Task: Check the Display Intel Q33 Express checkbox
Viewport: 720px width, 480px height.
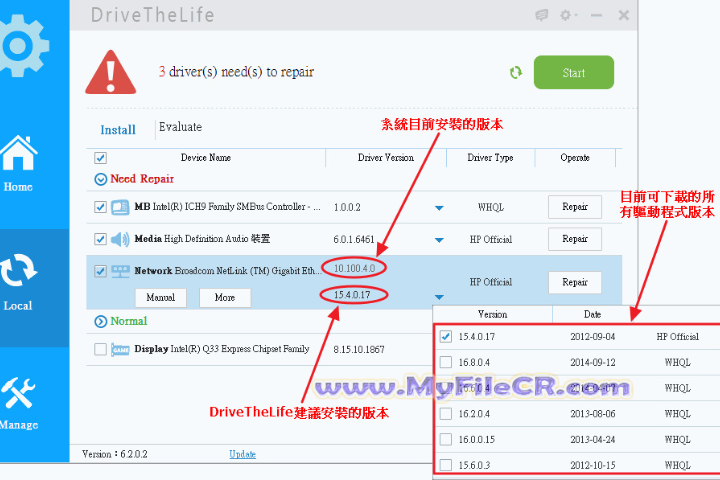Action: pyautogui.click(x=101, y=350)
